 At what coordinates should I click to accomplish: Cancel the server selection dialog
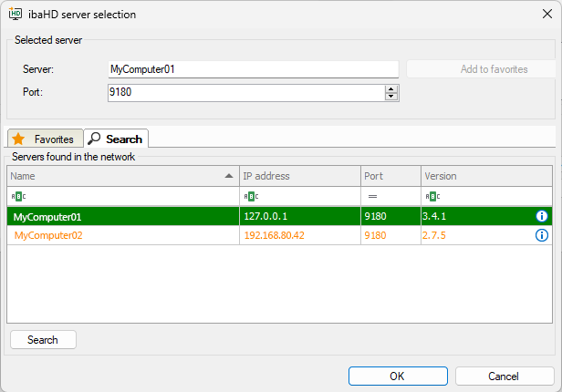[x=505, y=376]
